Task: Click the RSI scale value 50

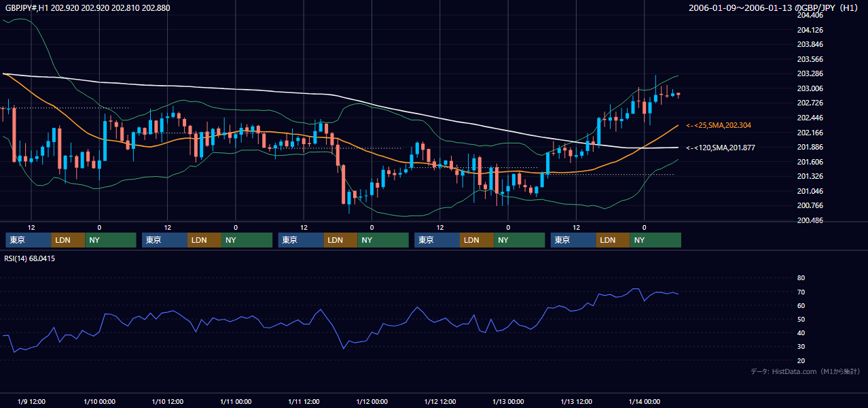Action: 801,320
